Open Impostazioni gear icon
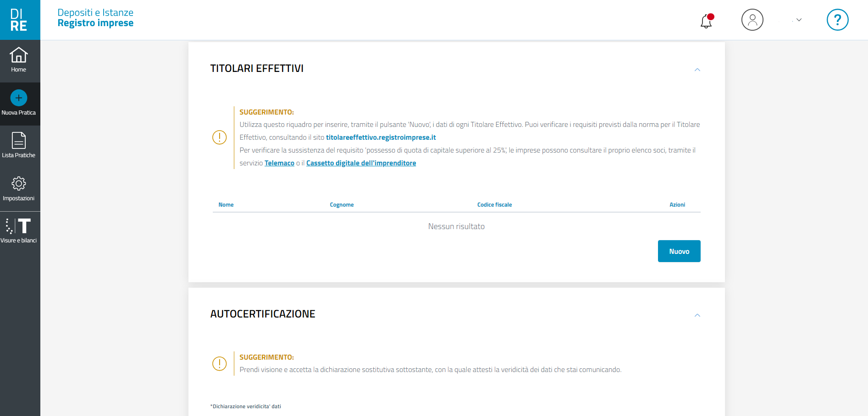 click(x=19, y=184)
